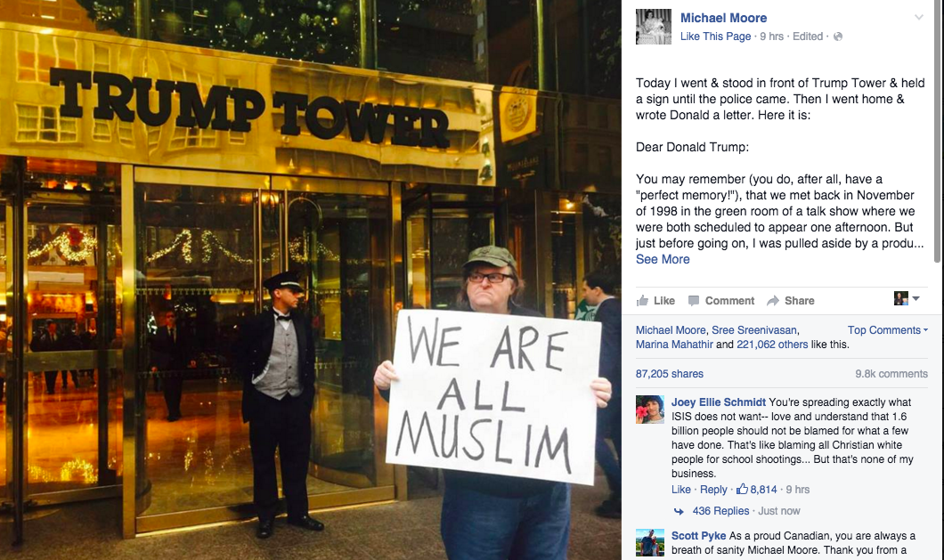Click the post panel vertical scrollbar
This screenshot has width=944, height=560.
click(937, 133)
